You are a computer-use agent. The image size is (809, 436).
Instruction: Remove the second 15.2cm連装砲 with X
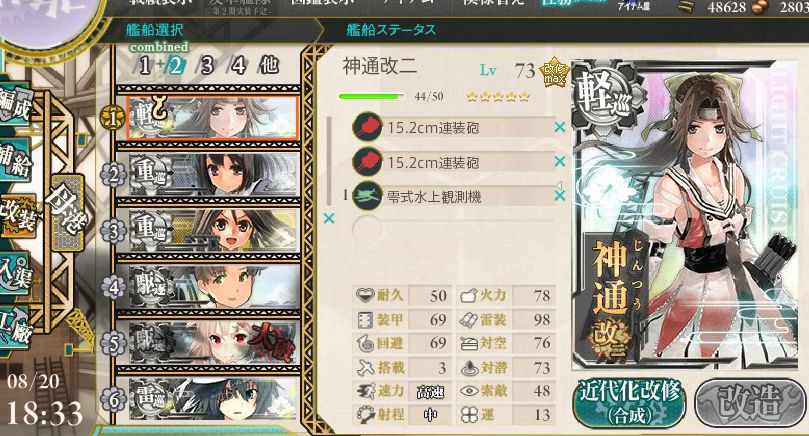(560, 162)
